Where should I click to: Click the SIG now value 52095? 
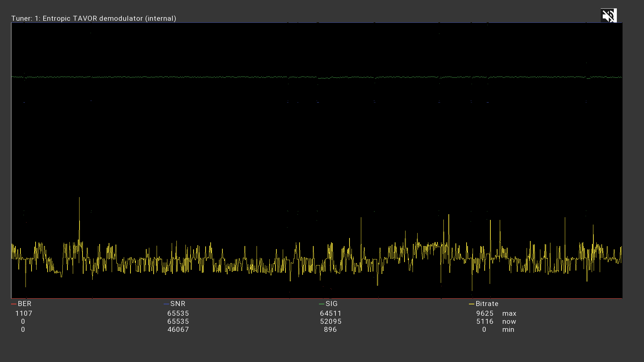331,321
